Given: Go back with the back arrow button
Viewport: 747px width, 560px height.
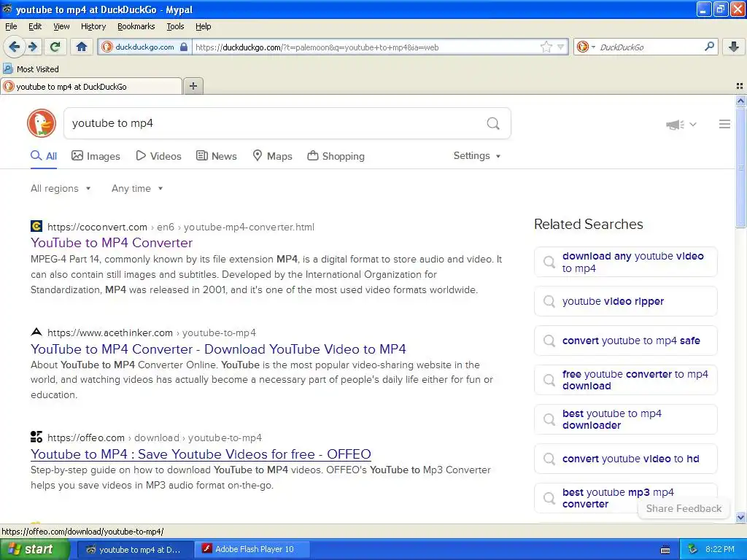Looking at the screenshot, I should 14,47.
